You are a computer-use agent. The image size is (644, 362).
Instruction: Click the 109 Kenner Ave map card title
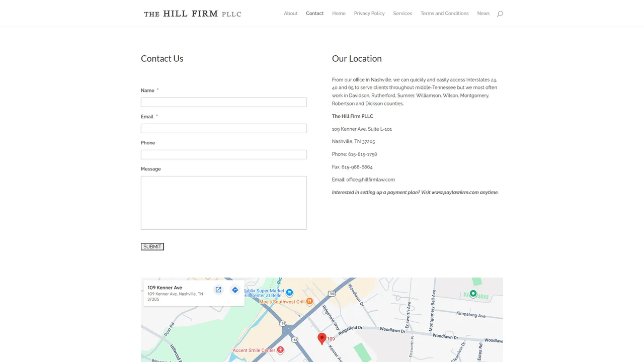(x=165, y=288)
